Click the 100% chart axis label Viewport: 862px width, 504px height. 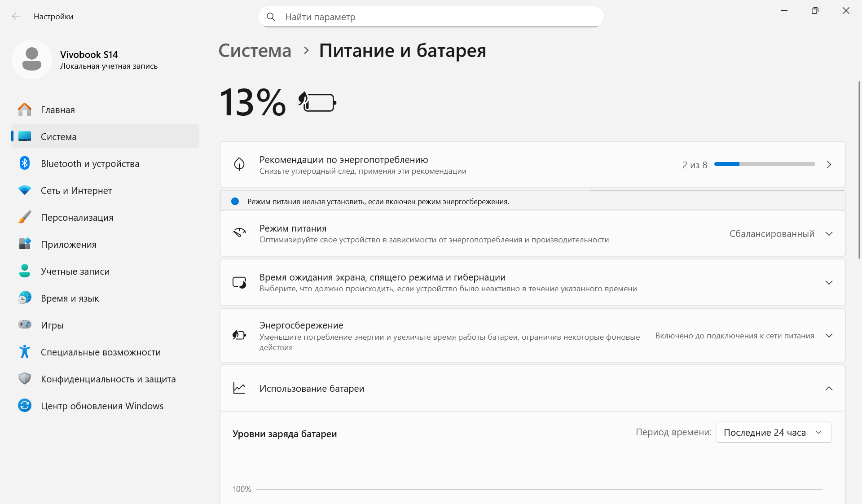point(242,489)
